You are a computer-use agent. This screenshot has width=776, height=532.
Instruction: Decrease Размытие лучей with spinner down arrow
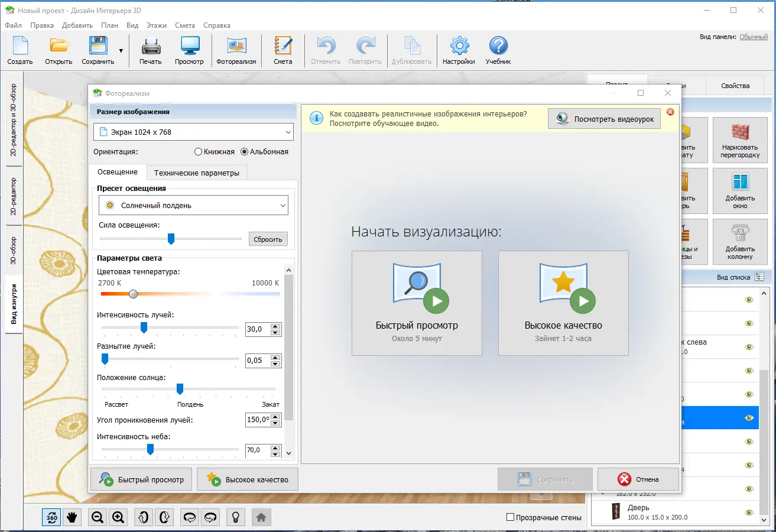(275, 364)
